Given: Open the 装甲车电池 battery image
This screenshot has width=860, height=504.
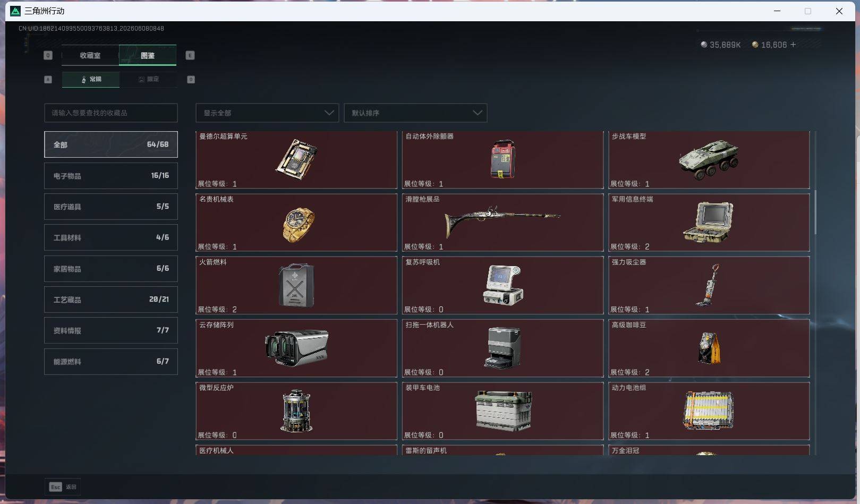Looking at the screenshot, I should [x=503, y=411].
